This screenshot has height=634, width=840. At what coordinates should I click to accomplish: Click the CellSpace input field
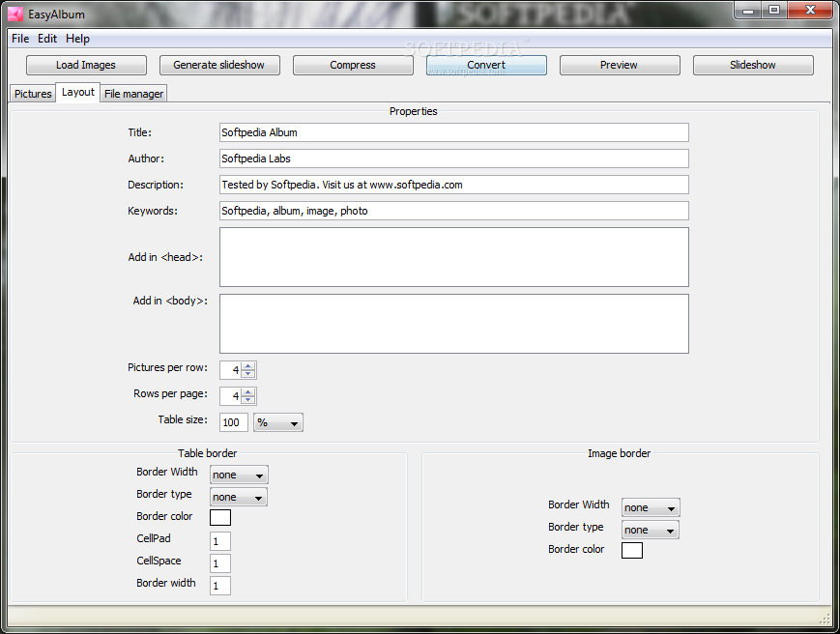tap(220, 563)
